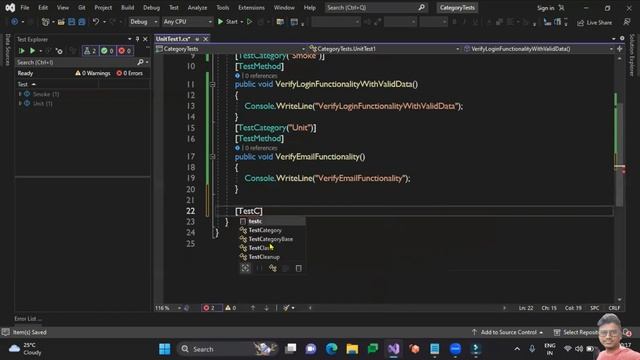Screen dimensions: 640x360
Task: Click inside the Test Explorer search field
Action: pyautogui.click(x=76, y=62)
